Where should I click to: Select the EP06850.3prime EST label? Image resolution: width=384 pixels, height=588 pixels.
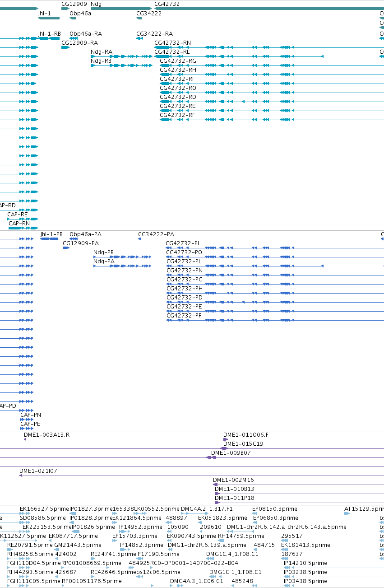pyautogui.click(x=276, y=518)
